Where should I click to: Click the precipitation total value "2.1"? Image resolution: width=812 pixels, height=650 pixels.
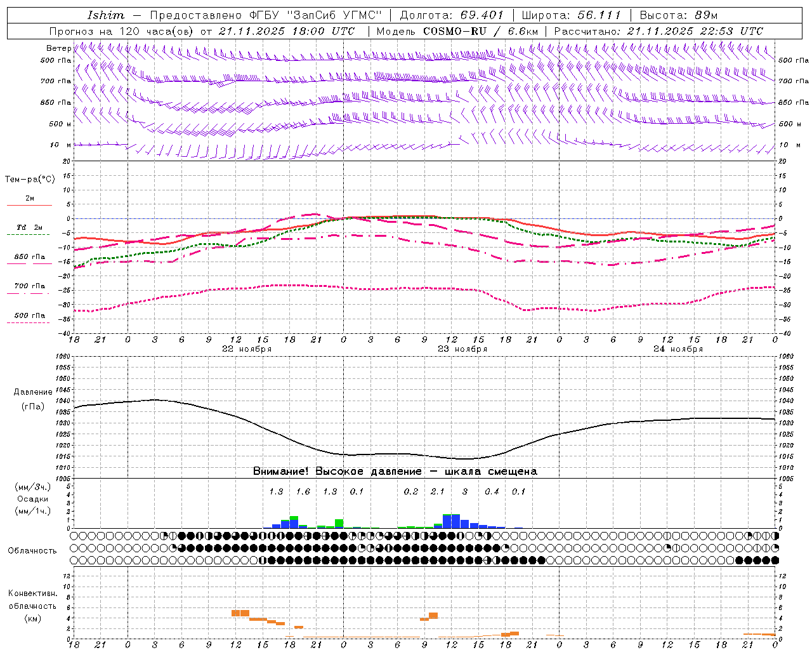438,491
